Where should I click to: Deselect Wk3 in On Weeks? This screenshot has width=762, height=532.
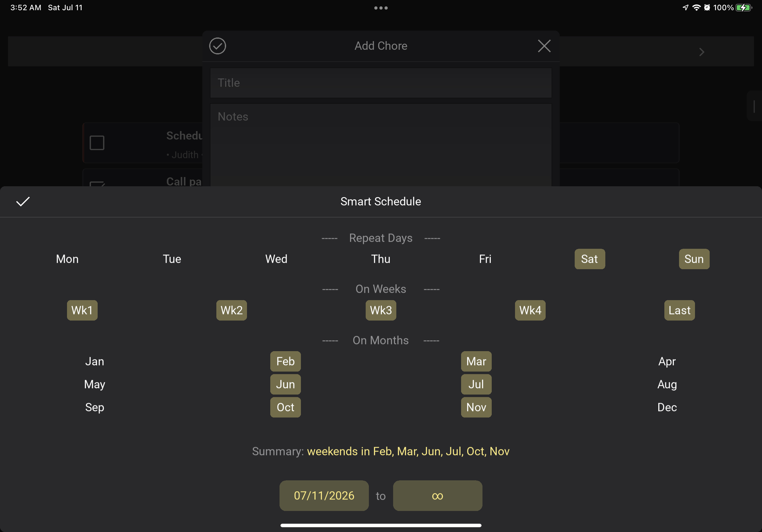pos(381,310)
